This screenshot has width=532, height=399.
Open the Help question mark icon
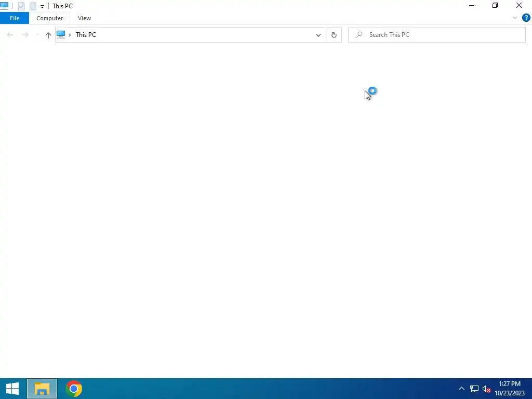pyautogui.click(x=526, y=18)
